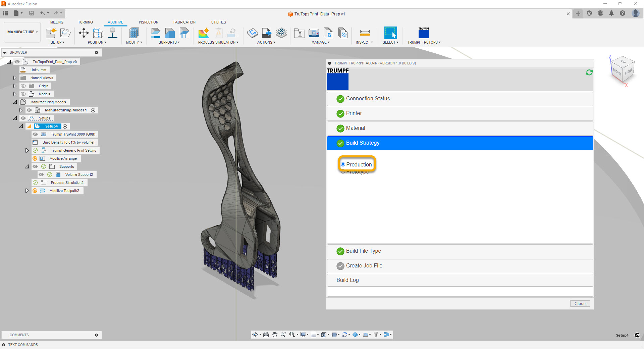Viewport: 644px width, 349px height.
Task: Toggle visibility of Volume Support2
Action: tap(41, 174)
